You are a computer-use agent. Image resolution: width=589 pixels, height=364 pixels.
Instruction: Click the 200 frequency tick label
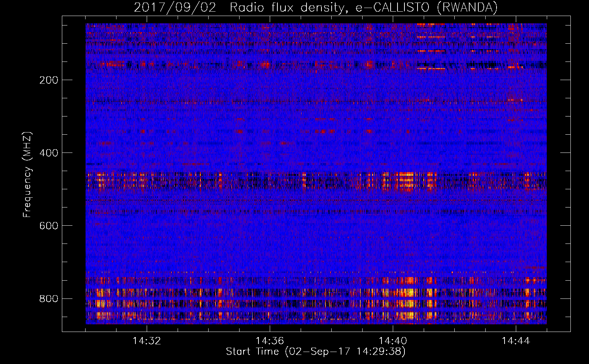tap(48, 80)
